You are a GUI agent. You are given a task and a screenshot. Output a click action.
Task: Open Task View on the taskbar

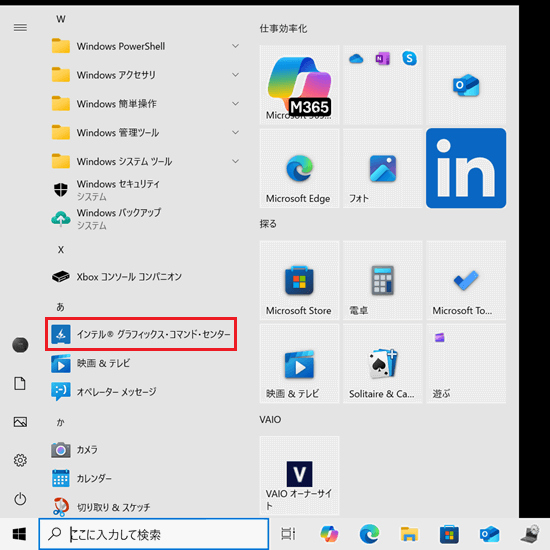(x=288, y=534)
